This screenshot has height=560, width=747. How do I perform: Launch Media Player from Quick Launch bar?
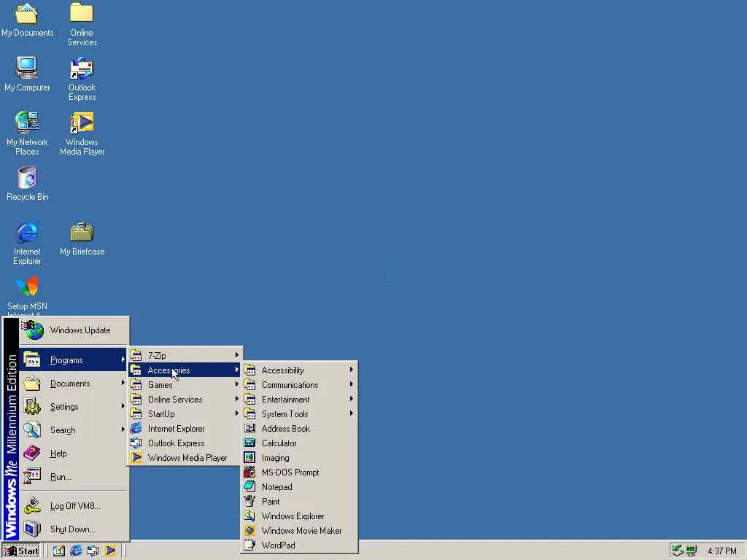click(110, 551)
